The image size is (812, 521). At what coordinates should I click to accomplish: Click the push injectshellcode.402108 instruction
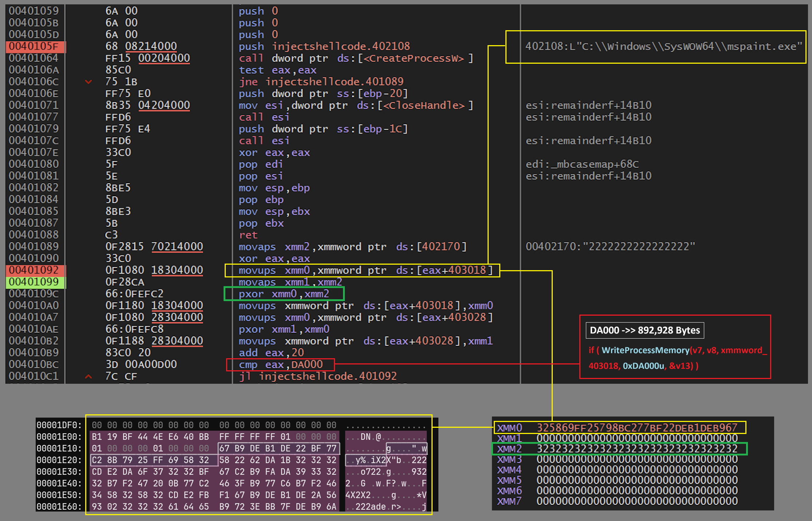pos(324,46)
